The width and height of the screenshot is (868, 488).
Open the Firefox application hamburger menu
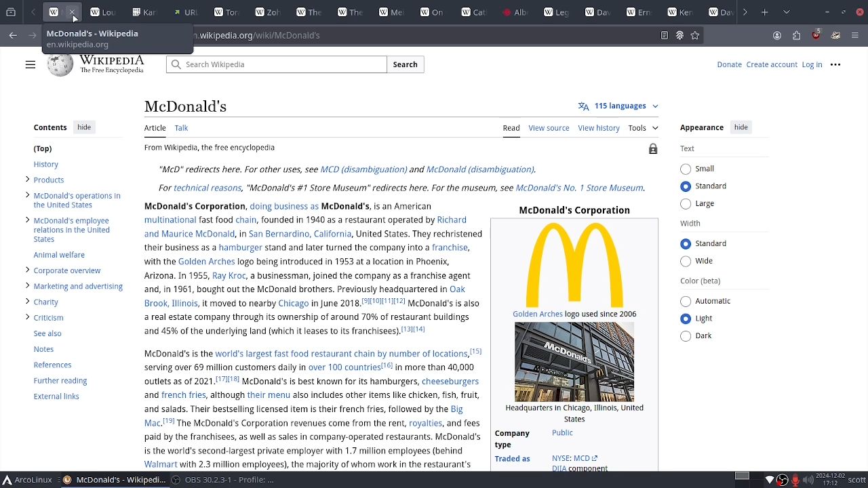point(855,35)
